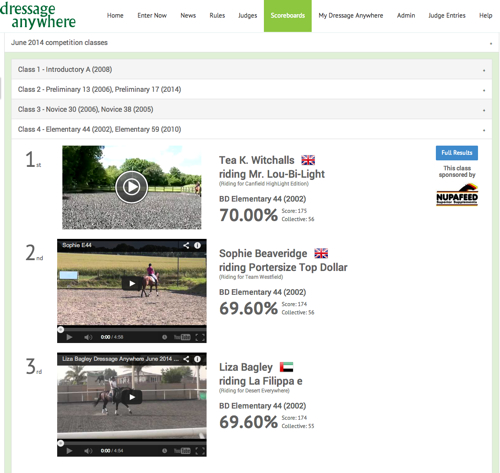Toggle fullscreen on Liza Bagley video
500x473 pixels.
[x=200, y=451]
